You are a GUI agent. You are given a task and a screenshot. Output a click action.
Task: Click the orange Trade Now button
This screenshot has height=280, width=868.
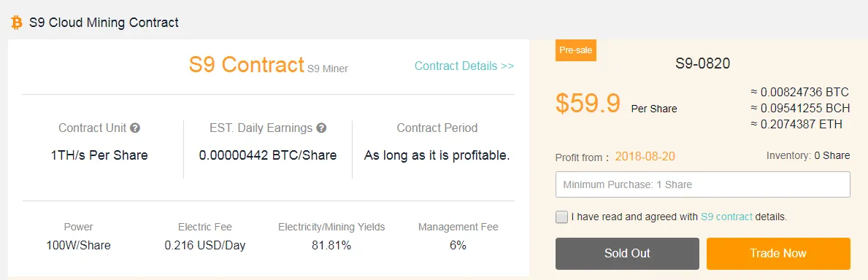click(778, 254)
